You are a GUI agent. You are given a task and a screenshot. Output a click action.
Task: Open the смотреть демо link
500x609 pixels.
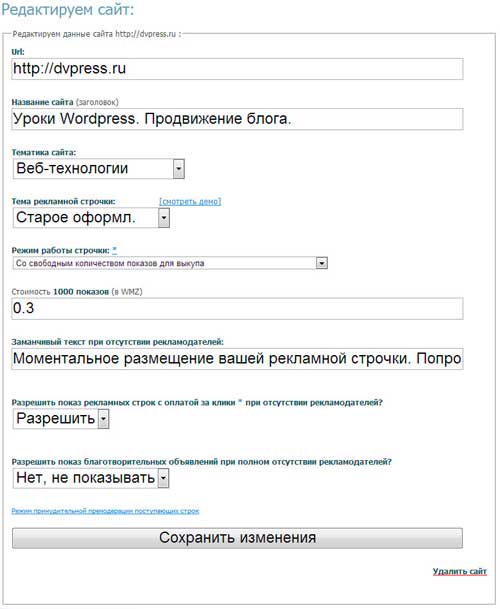[190, 201]
